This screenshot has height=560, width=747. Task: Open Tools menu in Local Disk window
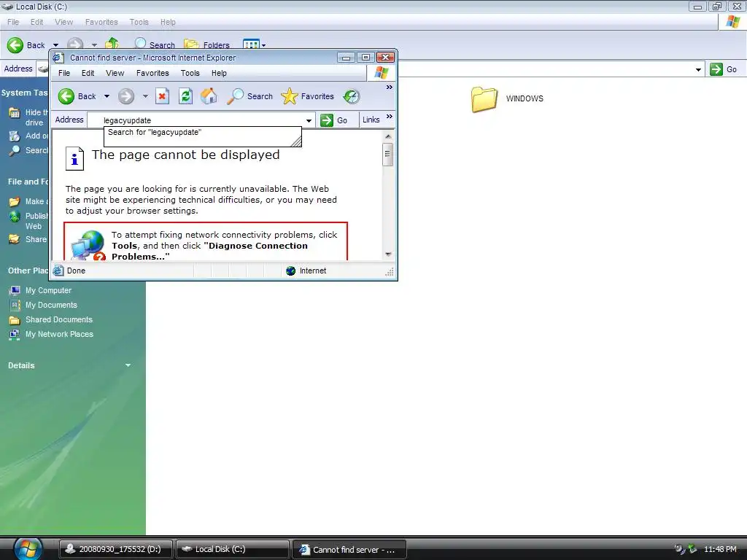(x=139, y=22)
